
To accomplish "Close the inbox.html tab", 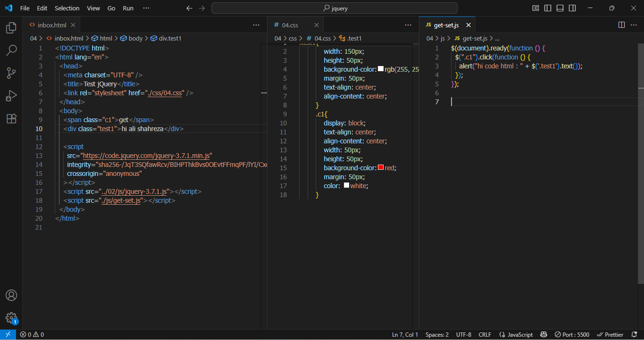I will (x=73, y=25).
